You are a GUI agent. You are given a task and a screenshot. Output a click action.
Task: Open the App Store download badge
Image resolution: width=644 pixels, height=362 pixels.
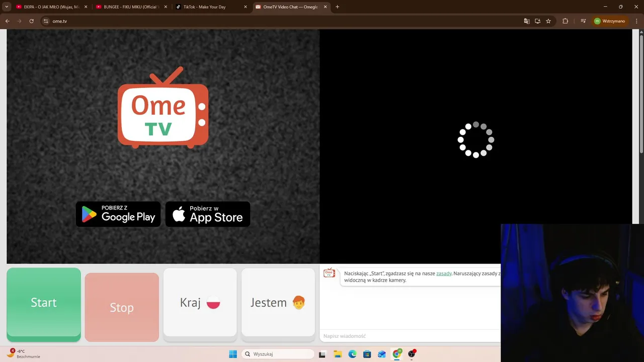coord(208,214)
